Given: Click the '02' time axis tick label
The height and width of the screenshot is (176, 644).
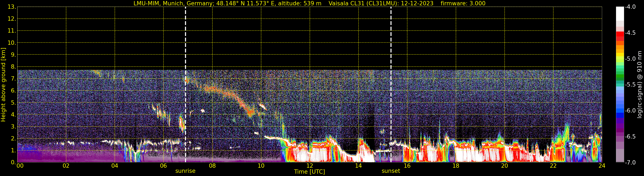Looking at the screenshot, I should tap(66, 166).
